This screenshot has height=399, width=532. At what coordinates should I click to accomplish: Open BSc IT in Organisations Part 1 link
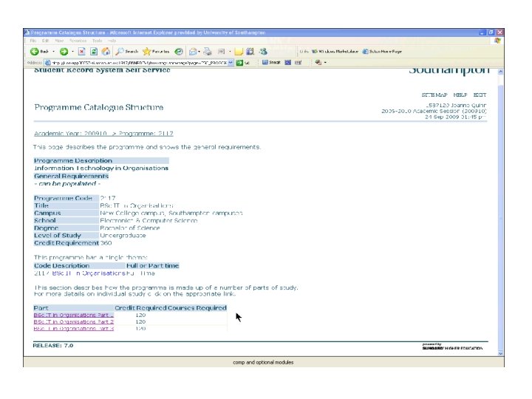74,316
